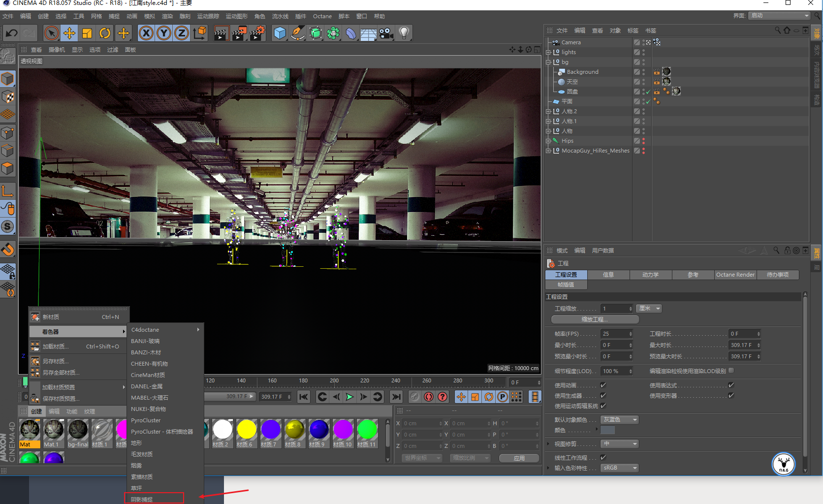This screenshot has width=823, height=504.
Task: Click the 帧率(FPS) input field showing 25
Action: click(617, 334)
